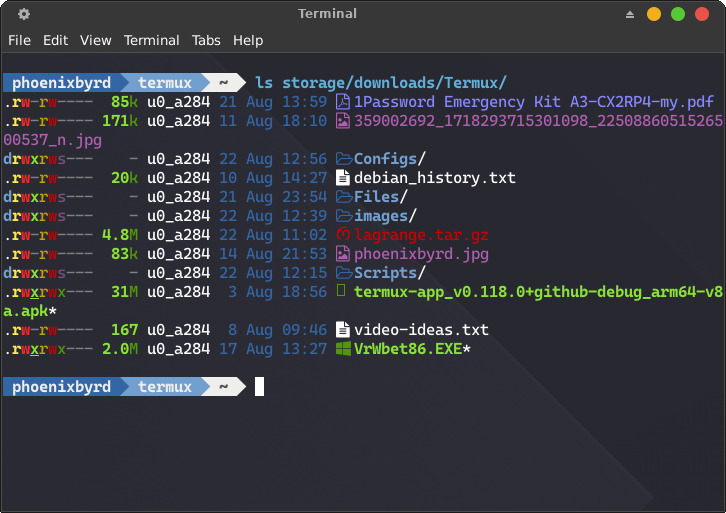Click the folder icon beside Configs/
Image resolution: width=726 pixels, height=513 pixels.
pos(344,159)
